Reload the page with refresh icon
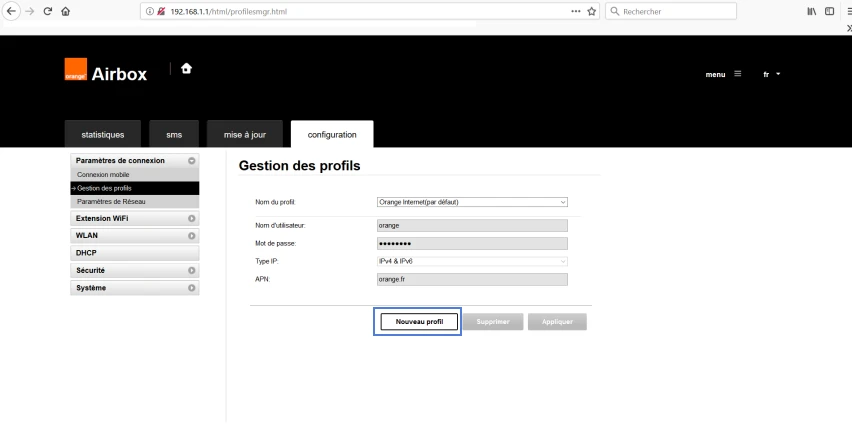This screenshot has height=427, width=852. pyautogui.click(x=48, y=11)
